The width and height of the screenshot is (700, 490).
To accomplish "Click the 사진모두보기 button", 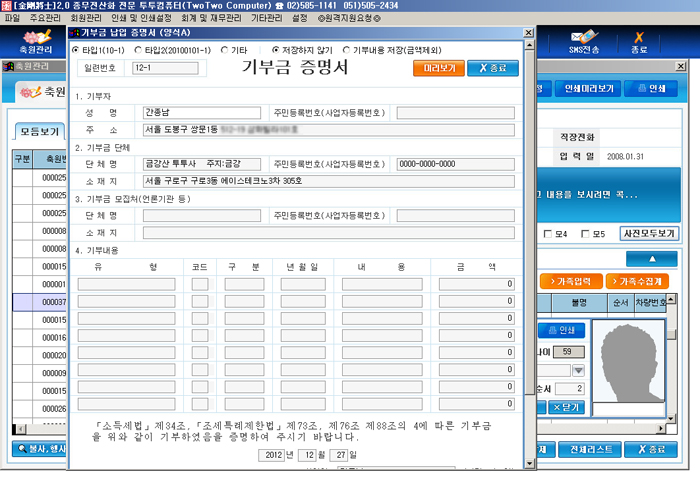I will pyautogui.click(x=649, y=233).
